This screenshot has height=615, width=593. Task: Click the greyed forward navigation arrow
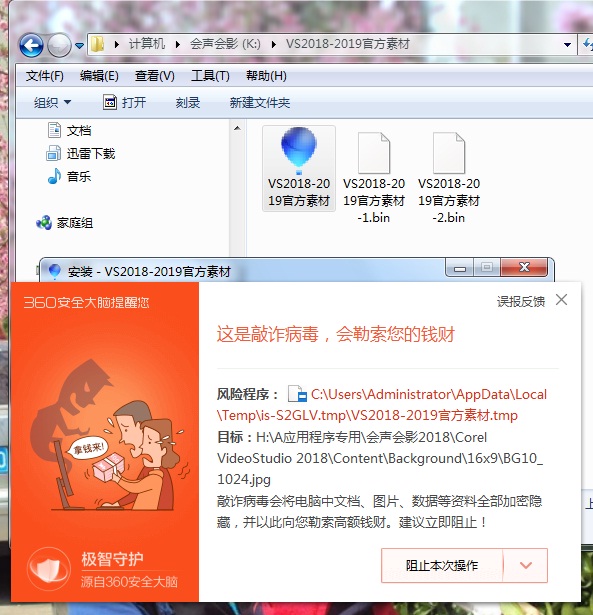pyautogui.click(x=59, y=45)
